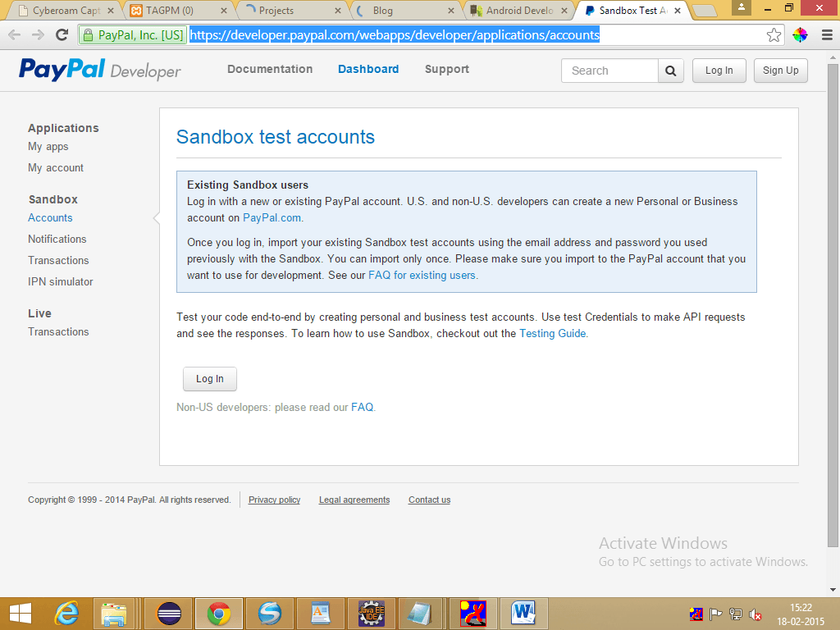Open the Non-US developers FAQ link
Viewport: 840px width, 630px height.
362,408
